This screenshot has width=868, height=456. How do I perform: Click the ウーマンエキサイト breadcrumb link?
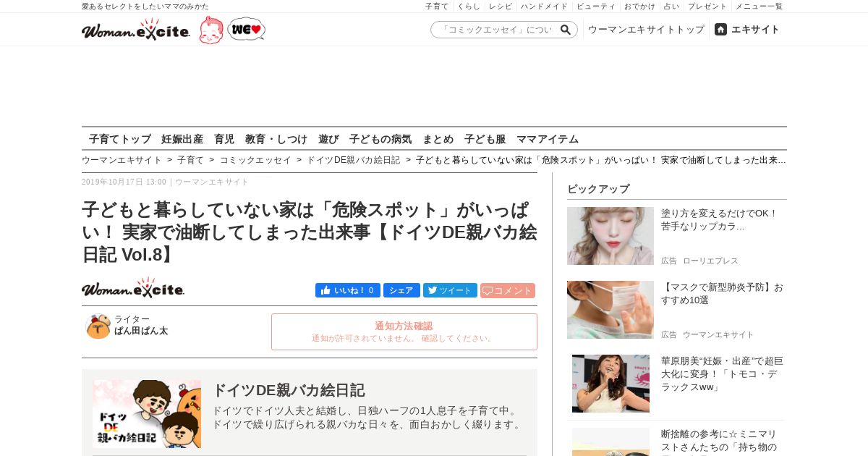(122, 160)
